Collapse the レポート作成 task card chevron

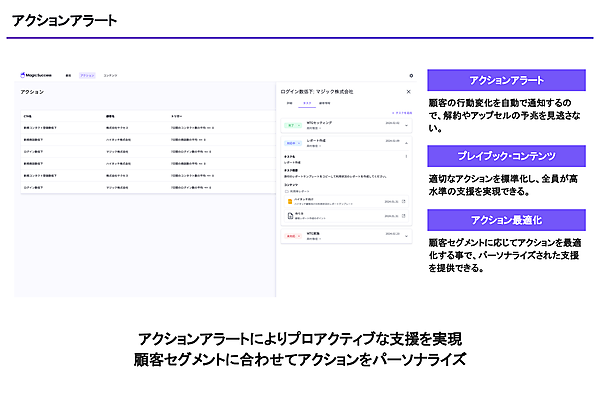(x=406, y=144)
